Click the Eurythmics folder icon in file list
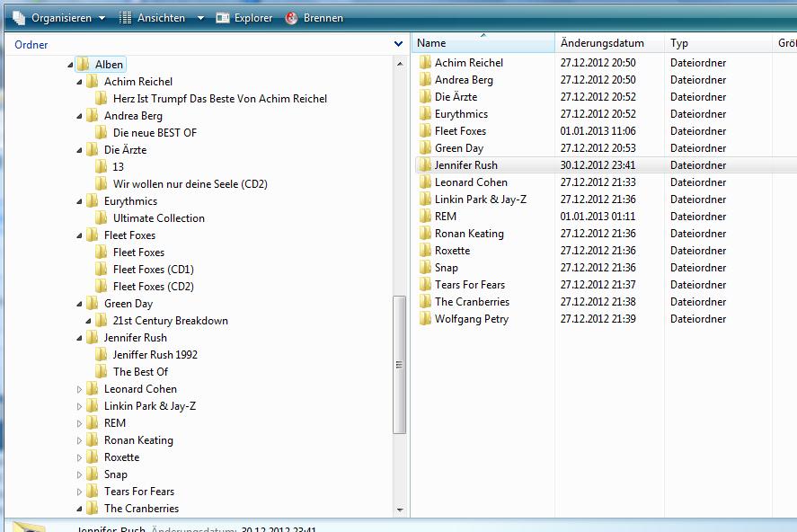The width and height of the screenshot is (797, 532). point(425,114)
